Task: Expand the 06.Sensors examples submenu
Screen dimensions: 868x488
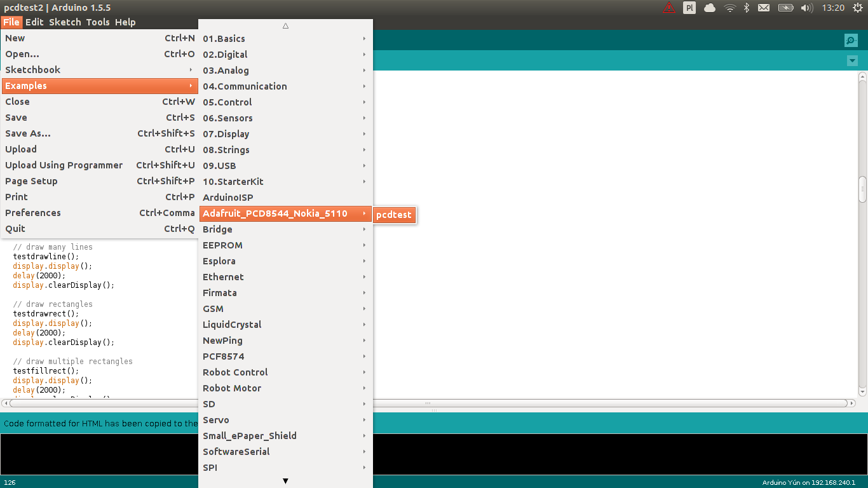Action: (285, 118)
